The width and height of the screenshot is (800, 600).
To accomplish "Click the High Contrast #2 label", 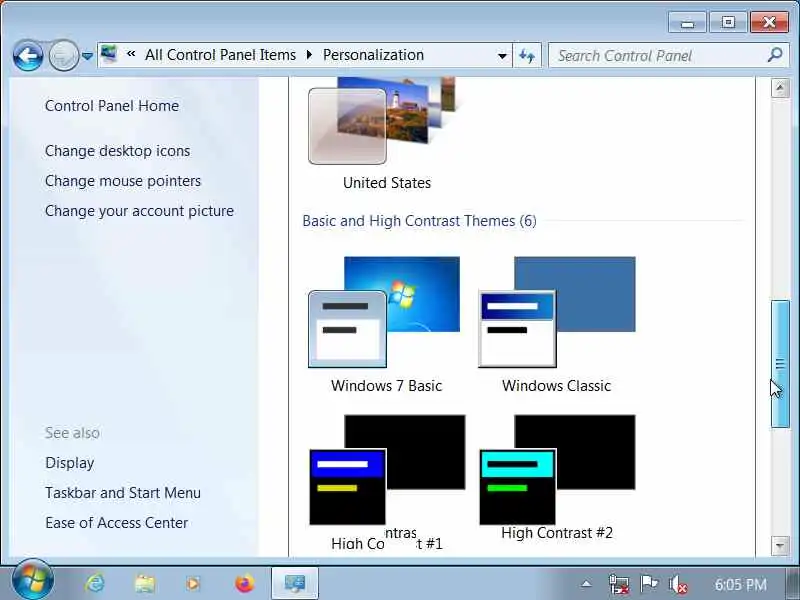I will tap(557, 533).
